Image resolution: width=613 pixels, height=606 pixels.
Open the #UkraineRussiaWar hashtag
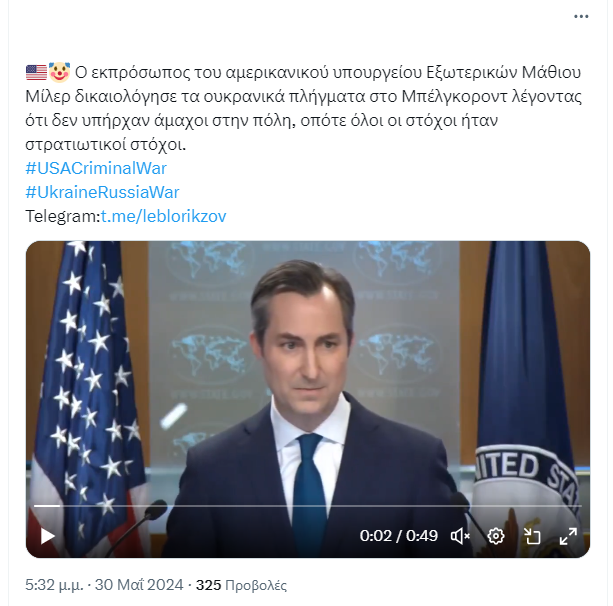click(x=102, y=192)
